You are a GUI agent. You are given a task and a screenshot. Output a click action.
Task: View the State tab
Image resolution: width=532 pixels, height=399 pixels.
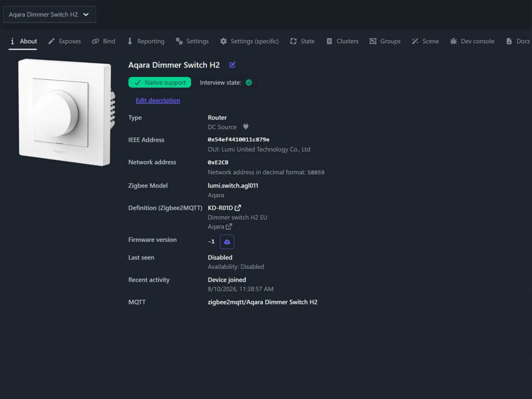(x=302, y=42)
